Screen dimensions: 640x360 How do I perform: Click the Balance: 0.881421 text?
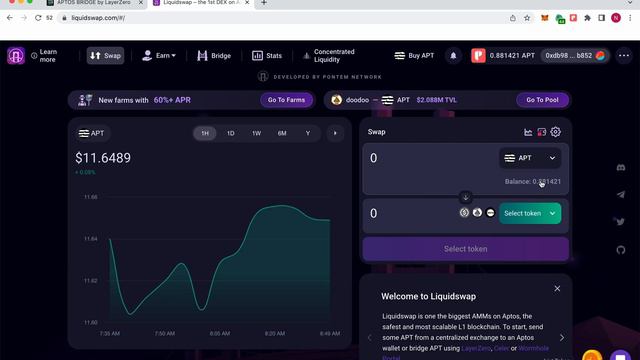coord(533,182)
